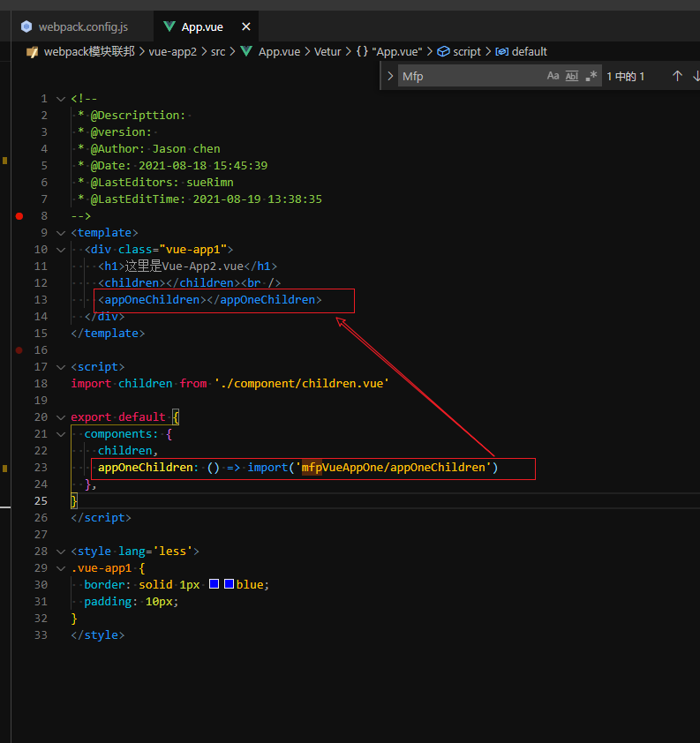Click the Vue icon on App.vue tab

click(x=169, y=26)
